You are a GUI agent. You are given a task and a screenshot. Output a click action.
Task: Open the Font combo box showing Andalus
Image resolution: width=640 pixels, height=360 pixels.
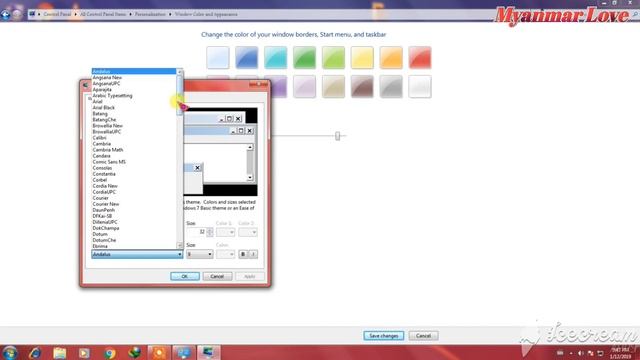click(x=137, y=254)
